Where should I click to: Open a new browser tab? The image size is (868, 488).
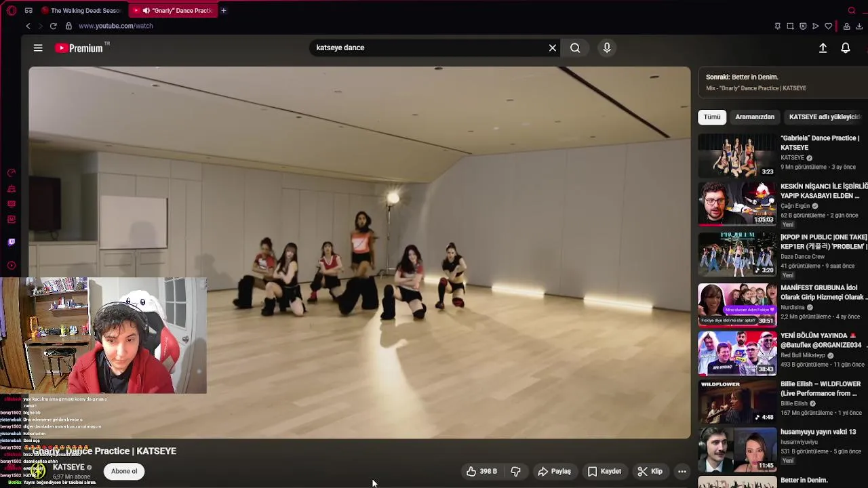[223, 10]
